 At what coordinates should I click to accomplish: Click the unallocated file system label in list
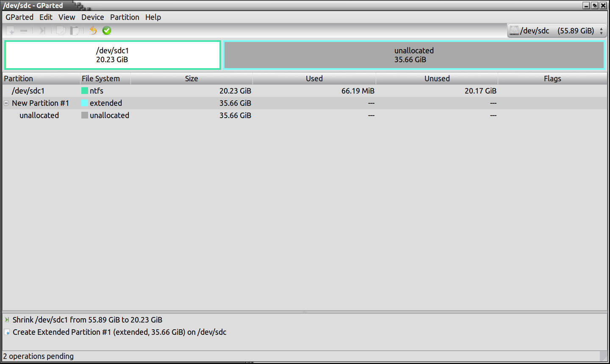point(109,116)
